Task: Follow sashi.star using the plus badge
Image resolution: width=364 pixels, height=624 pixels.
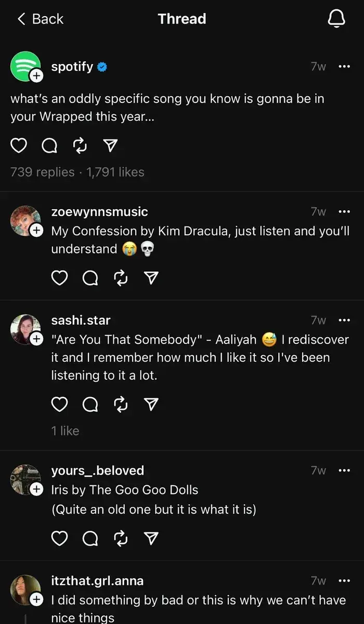Action: 36,339
